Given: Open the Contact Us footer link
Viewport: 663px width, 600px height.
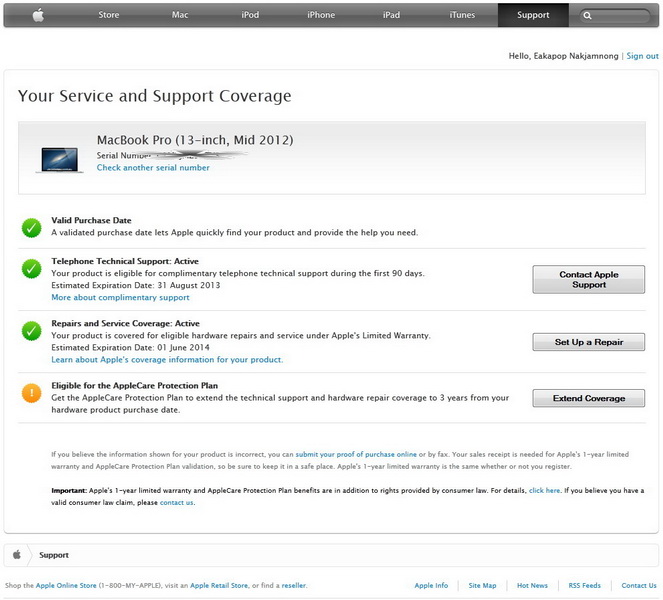Looking at the screenshot, I should 638,585.
